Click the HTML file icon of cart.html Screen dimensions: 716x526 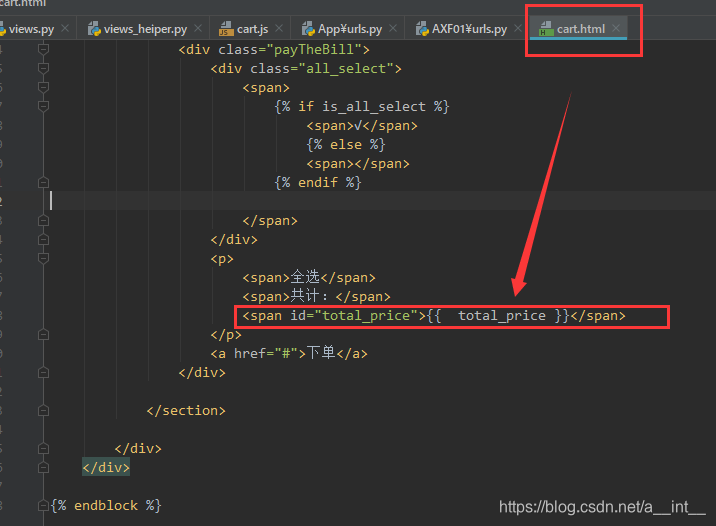[546, 29]
